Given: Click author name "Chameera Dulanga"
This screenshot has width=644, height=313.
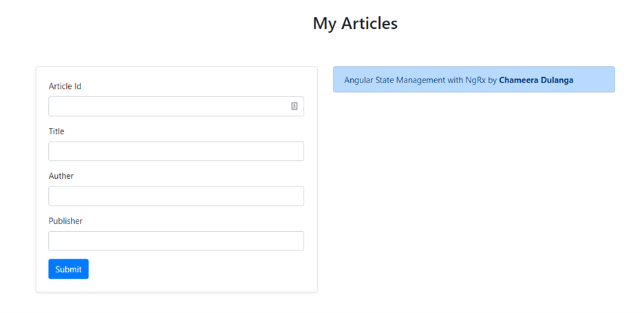Looking at the screenshot, I should coord(536,80).
